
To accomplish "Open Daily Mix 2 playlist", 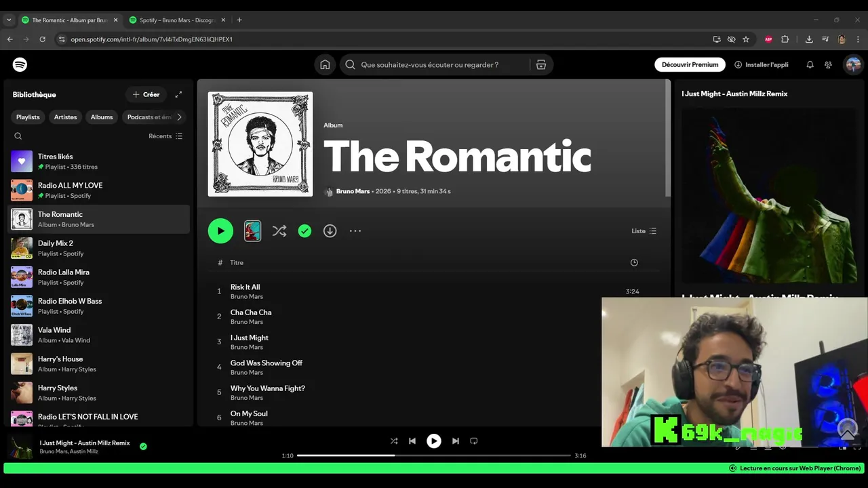I will pyautogui.click(x=99, y=248).
